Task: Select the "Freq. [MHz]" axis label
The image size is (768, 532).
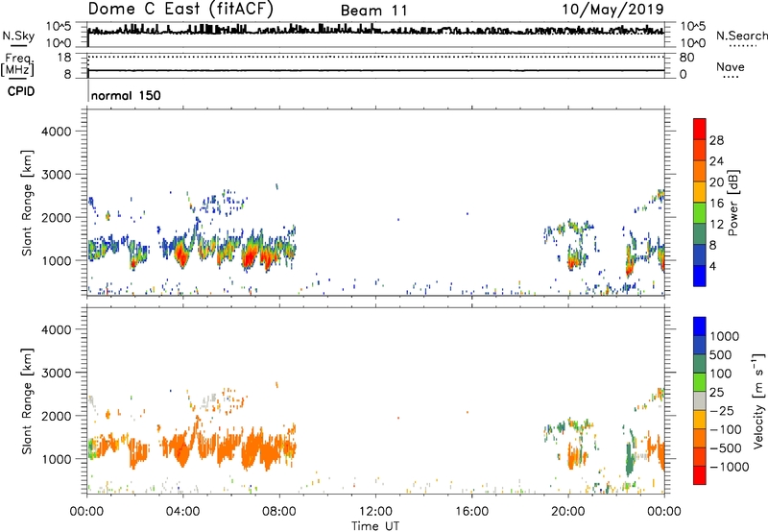Action: pos(18,64)
